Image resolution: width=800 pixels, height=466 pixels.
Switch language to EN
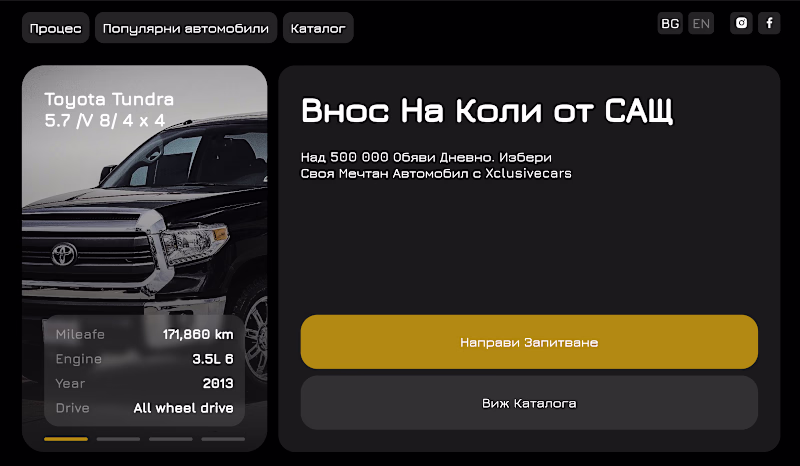click(701, 23)
